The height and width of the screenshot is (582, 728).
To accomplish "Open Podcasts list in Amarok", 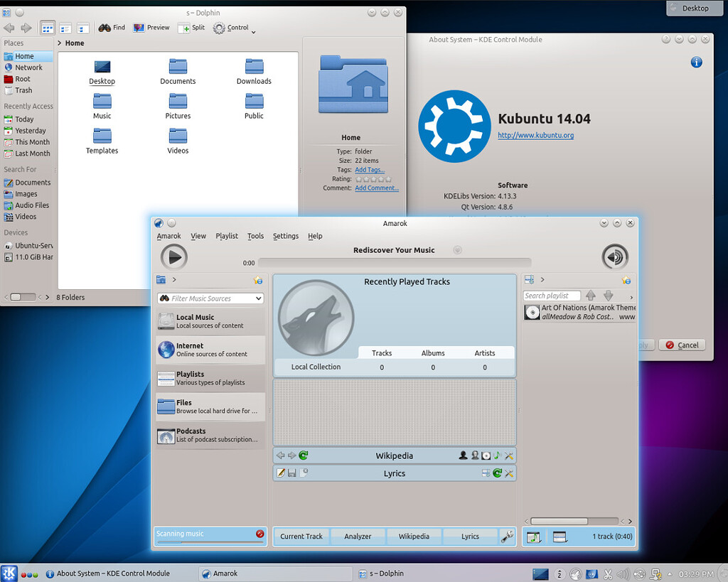I will click(210, 435).
